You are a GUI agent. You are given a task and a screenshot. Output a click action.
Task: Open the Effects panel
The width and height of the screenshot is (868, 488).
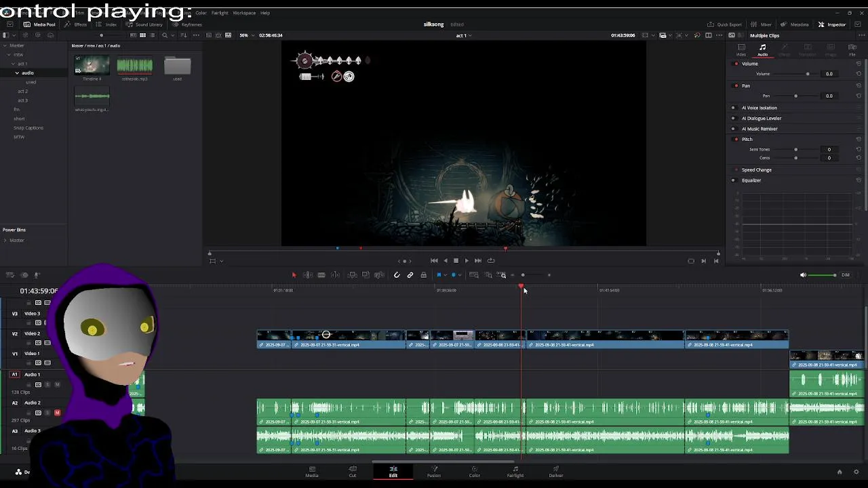(76, 24)
